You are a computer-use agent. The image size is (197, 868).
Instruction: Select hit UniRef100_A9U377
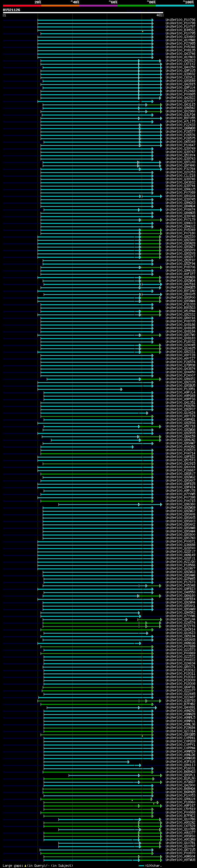point(180,833)
